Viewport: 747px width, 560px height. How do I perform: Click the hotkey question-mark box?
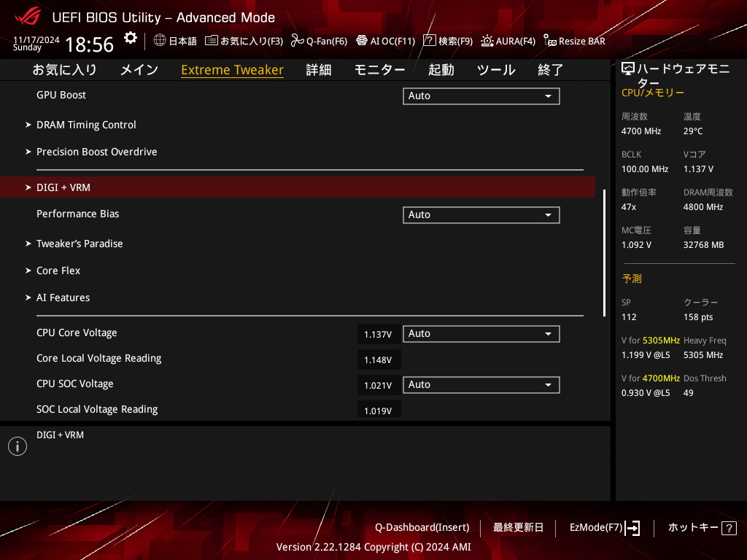click(729, 528)
